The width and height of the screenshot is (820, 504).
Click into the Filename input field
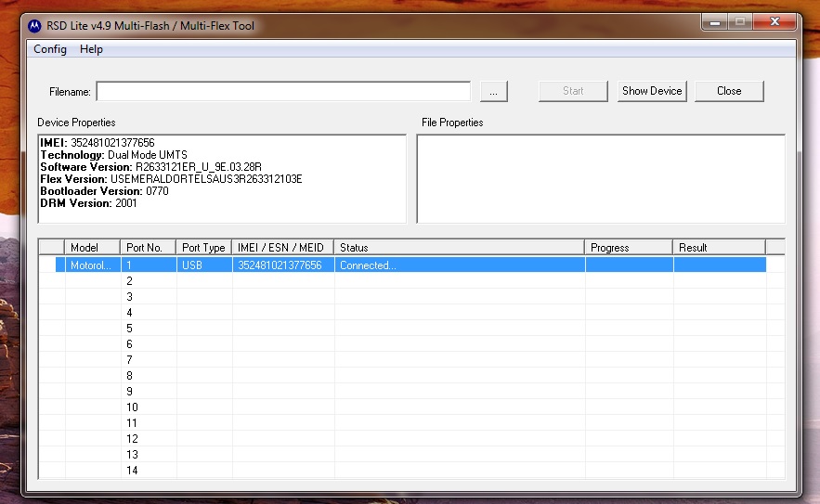(283, 92)
